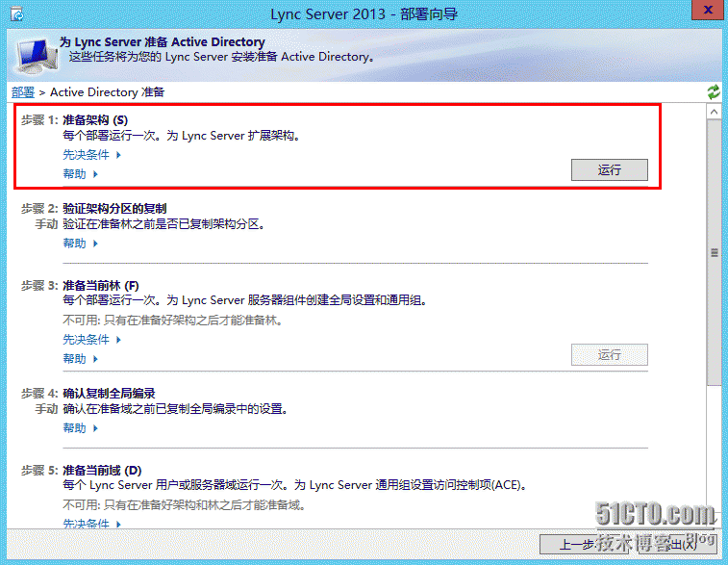Click the text 不可用: 只有在准备好架构之后才能准备林
728x565 pixels.
point(173,321)
